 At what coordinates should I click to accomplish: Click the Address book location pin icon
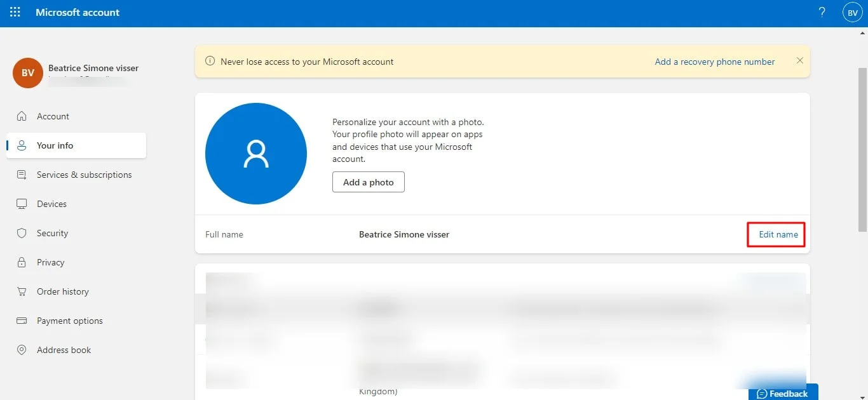click(x=22, y=350)
